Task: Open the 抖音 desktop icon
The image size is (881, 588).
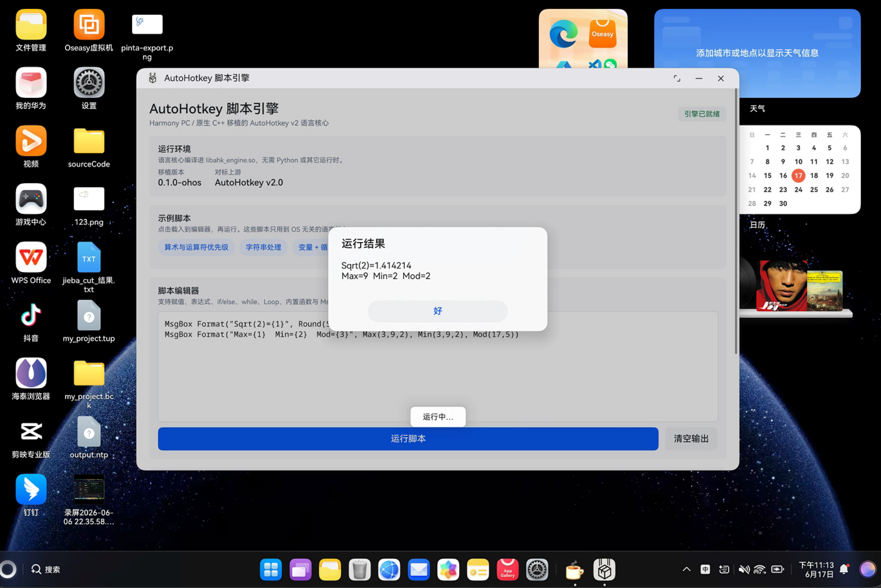Action: [x=31, y=321]
